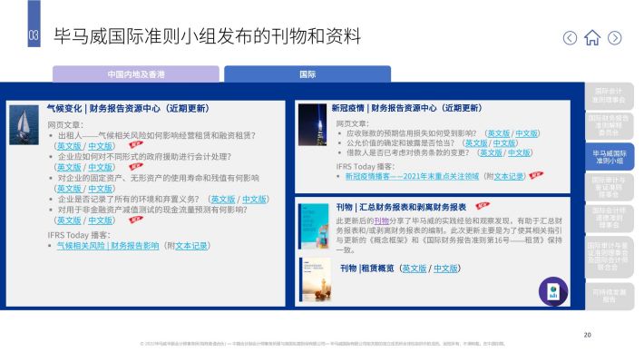The width and height of the screenshot is (644, 362).
Task: Click the sailboat thumbnail image
Action: click(24, 124)
